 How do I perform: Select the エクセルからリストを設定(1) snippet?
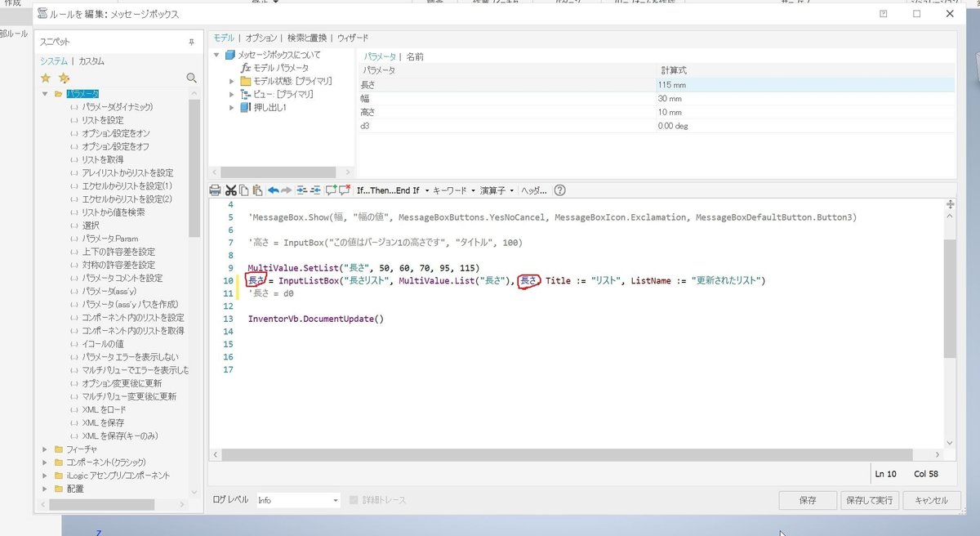[127, 185]
